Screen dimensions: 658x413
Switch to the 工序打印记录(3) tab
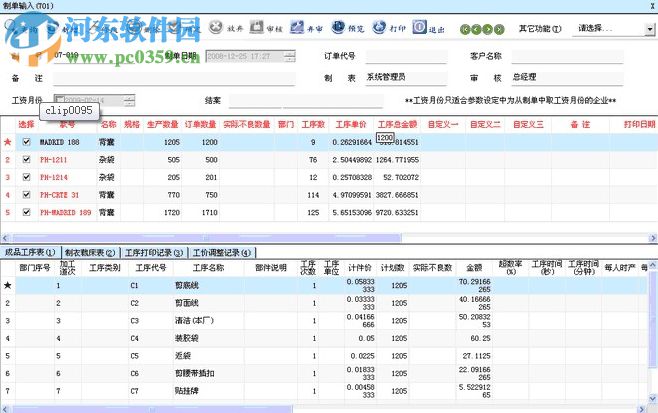point(154,253)
